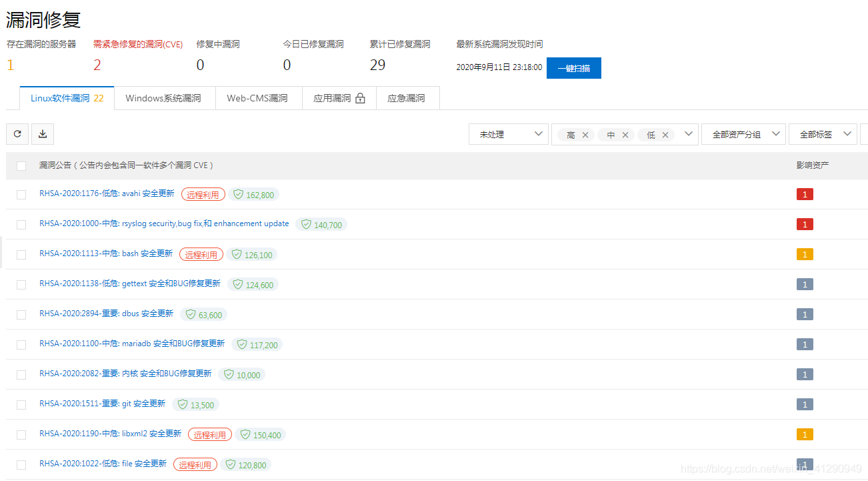Click gray affected asset badge for dbus
Image resolution: width=868 pixels, height=481 pixels.
805,315
